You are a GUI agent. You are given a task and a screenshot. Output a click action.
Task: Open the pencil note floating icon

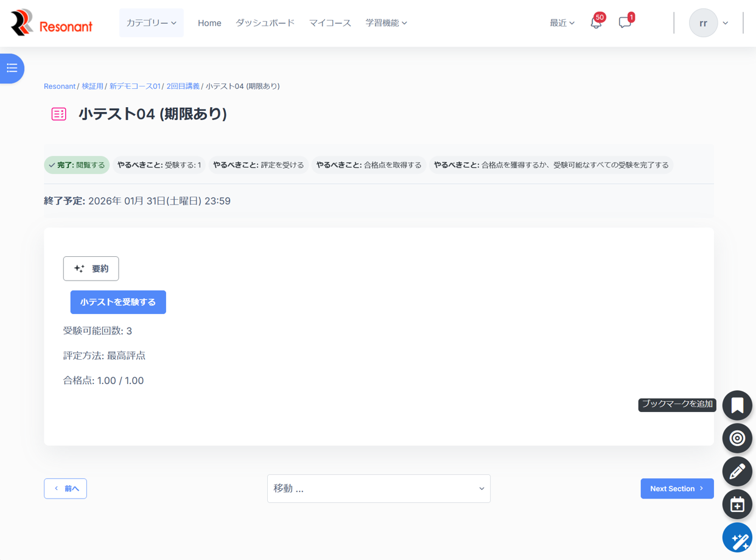[x=737, y=471]
